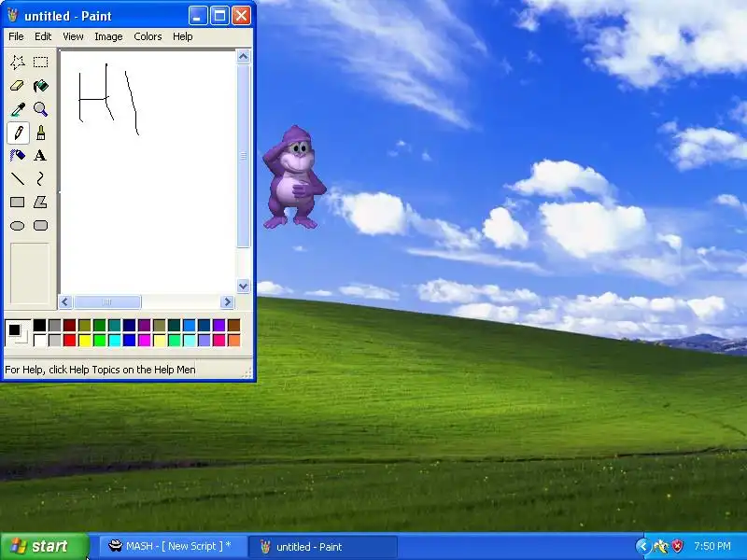Image resolution: width=747 pixels, height=560 pixels.
Task: Choose the Eraser tool
Action: 18,86
